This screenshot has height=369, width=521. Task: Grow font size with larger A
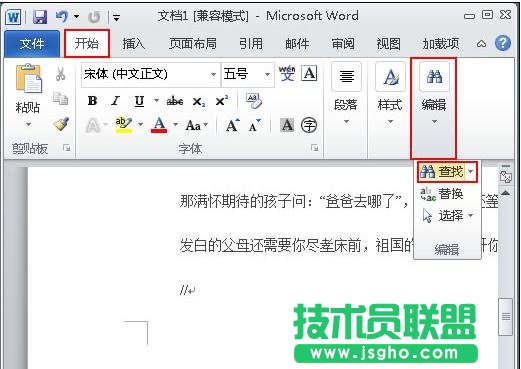233,125
